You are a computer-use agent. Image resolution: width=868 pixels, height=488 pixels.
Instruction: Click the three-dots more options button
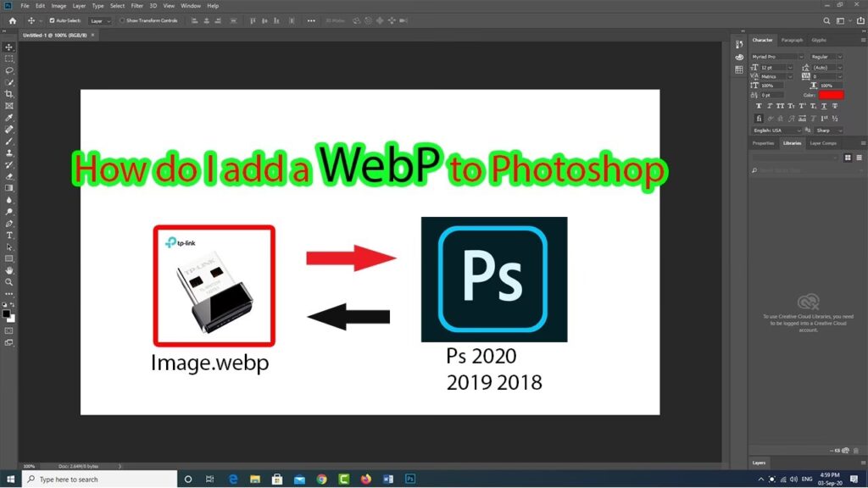click(x=9, y=293)
